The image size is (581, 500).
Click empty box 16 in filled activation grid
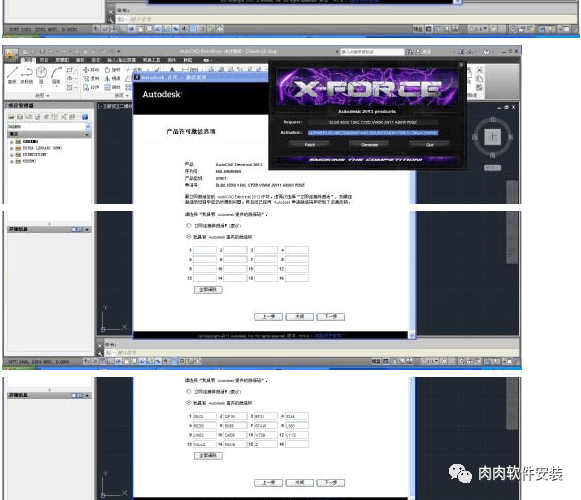(x=296, y=444)
